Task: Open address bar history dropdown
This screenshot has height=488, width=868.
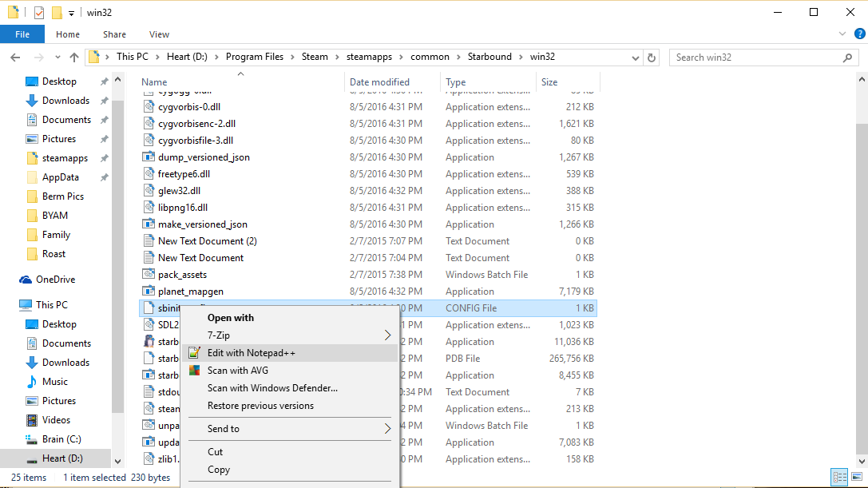Action: tap(636, 58)
